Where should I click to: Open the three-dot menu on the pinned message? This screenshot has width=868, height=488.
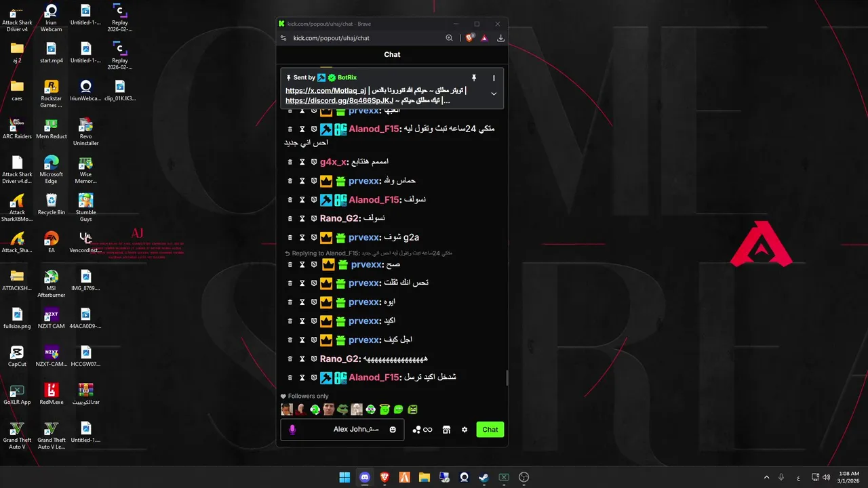pyautogui.click(x=494, y=78)
